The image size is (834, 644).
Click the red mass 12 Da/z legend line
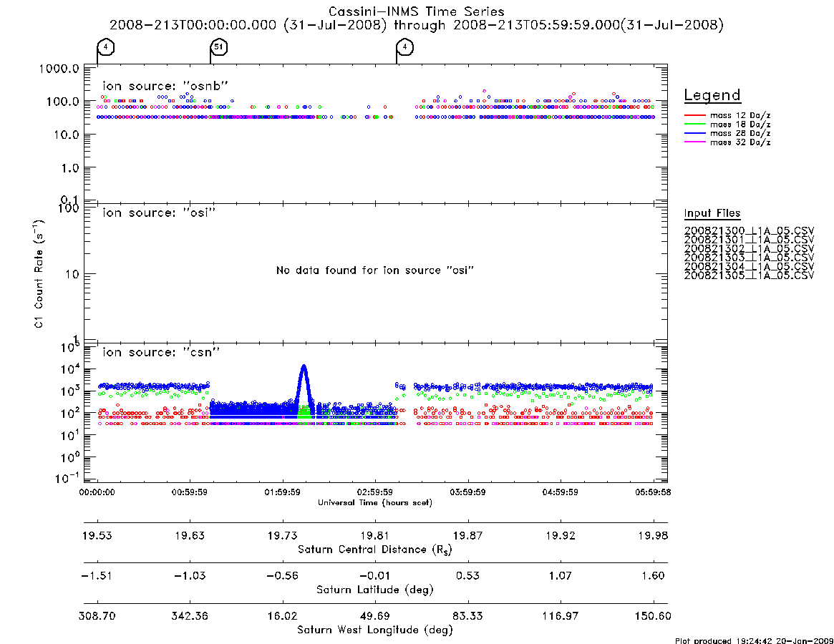point(694,115)
